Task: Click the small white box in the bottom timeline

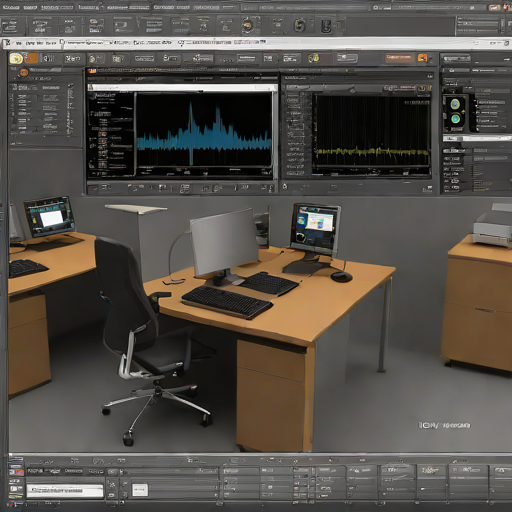Action: coord(140,490)
